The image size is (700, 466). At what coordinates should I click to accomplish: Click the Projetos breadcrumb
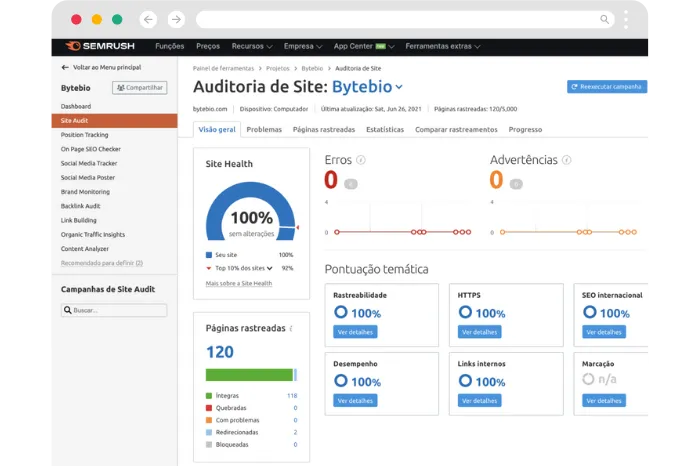coord(278,68)
